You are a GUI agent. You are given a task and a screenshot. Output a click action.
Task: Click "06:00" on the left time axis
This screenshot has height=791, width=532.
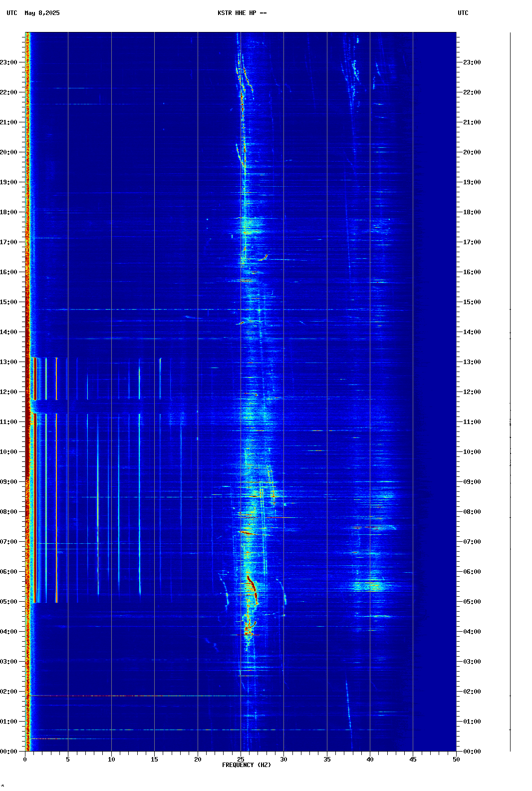(8, 572)
